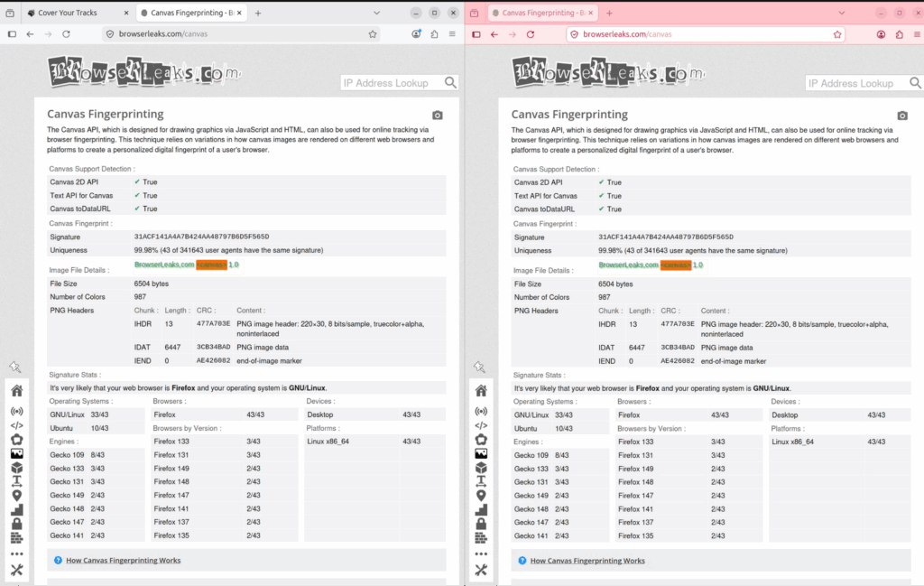Image resolution: width=924 pixels, height=586 pixels.
Task: Click the camera screenshot icon in left page
Action: tap(438, 115)
